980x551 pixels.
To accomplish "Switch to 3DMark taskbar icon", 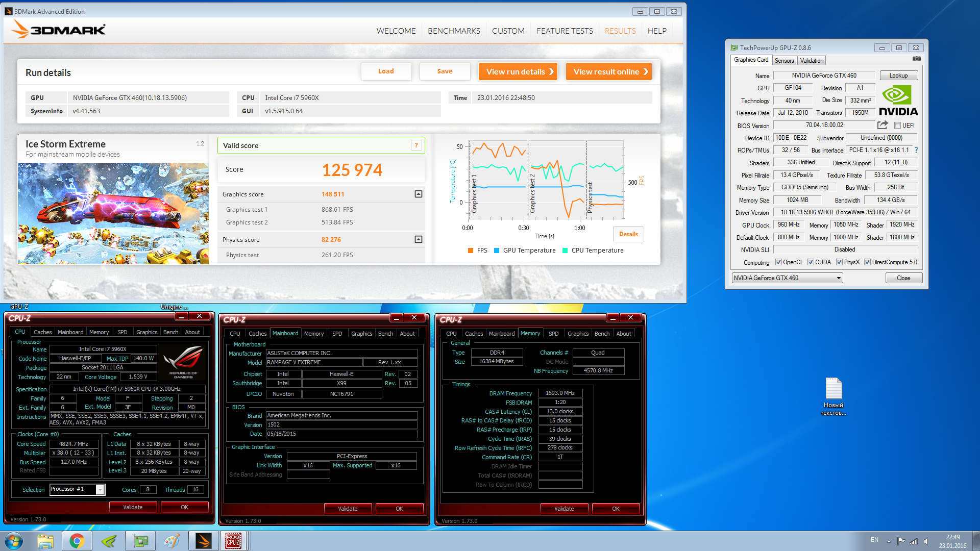I will pos(204,541).
